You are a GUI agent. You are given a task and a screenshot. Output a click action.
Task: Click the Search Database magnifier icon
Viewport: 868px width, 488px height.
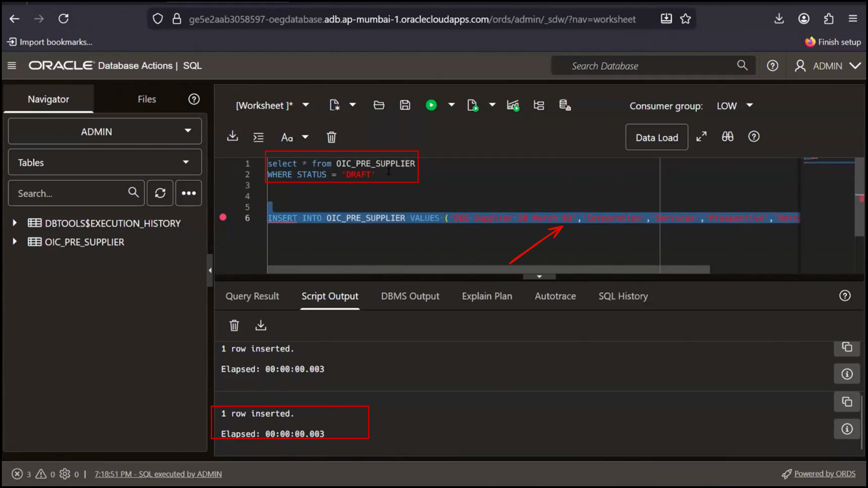pyautogui.click(x=742, y=66)
